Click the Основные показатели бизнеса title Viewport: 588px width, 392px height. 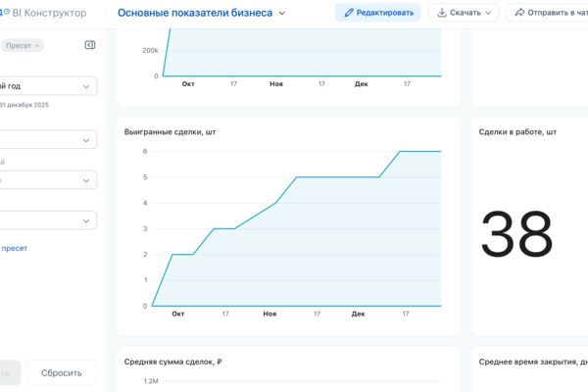(195, 13)
